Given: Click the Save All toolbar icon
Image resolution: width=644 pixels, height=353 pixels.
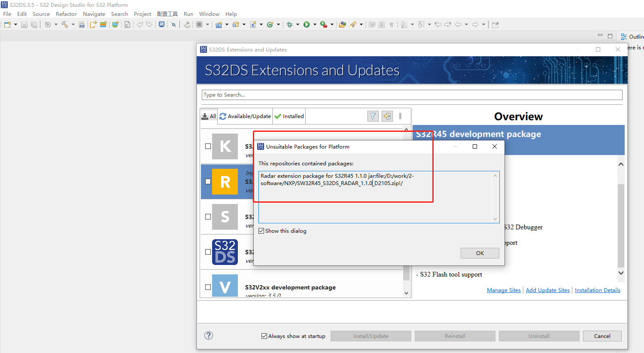Looking at the screenshot, I should (34, 24).
